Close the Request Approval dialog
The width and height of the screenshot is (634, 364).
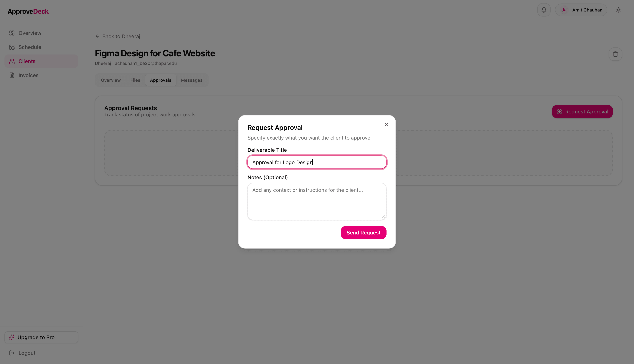pyautogui.click(x=386, y=124)
